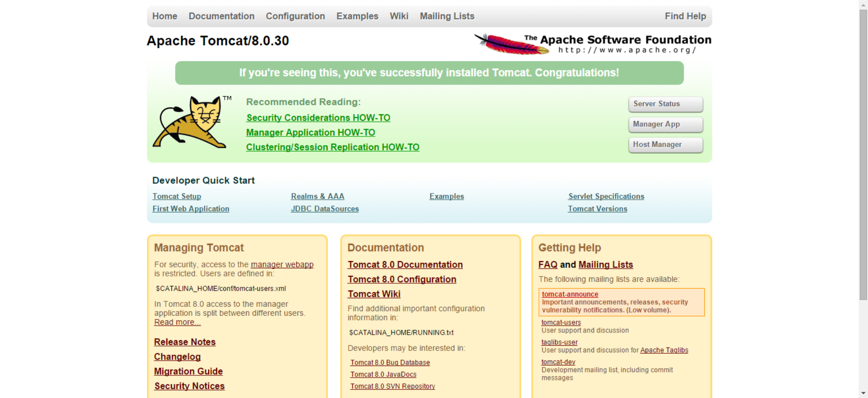Open the Release Notes link
Screen dimensions: 868x398
point(185,342)
